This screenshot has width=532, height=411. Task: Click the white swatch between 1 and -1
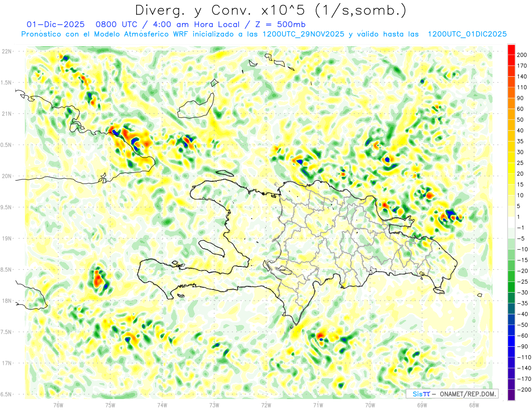pos(511,223)
